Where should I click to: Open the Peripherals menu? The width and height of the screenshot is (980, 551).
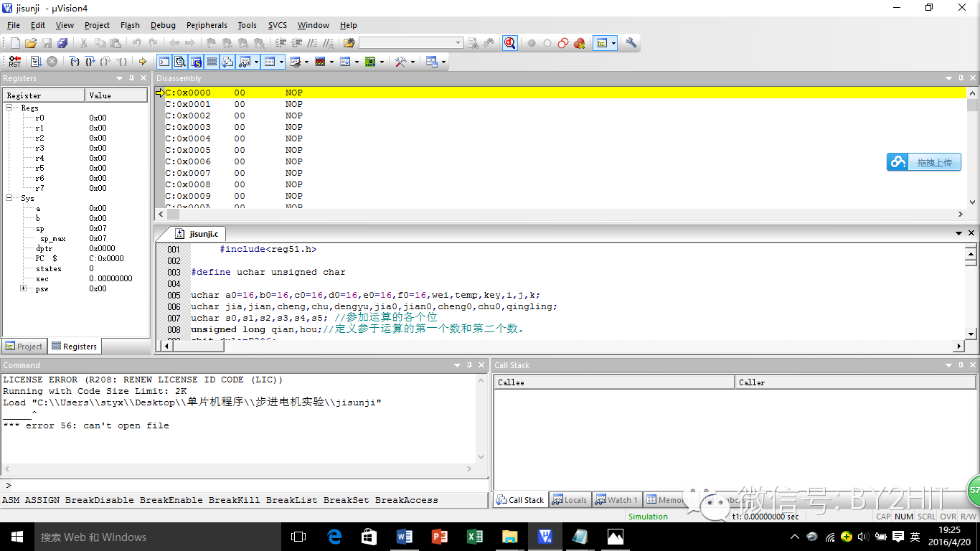pyautogui.click(x=207, y=25)
